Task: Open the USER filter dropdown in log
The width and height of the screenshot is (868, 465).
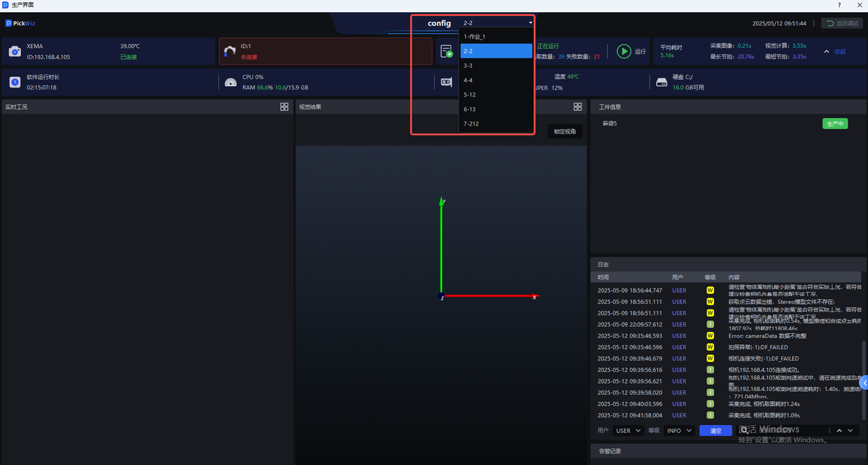Action: coord(628,430)
